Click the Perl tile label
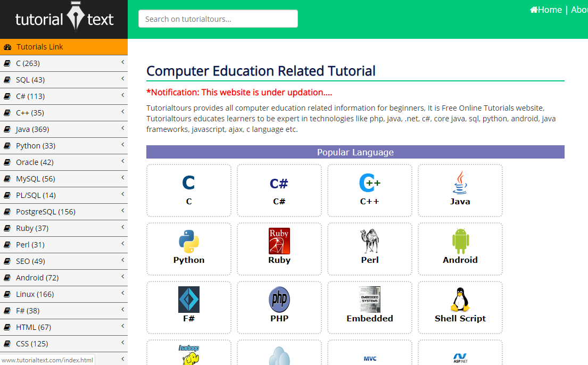Screen dimensions: 588x365 (x=370, y=260)
